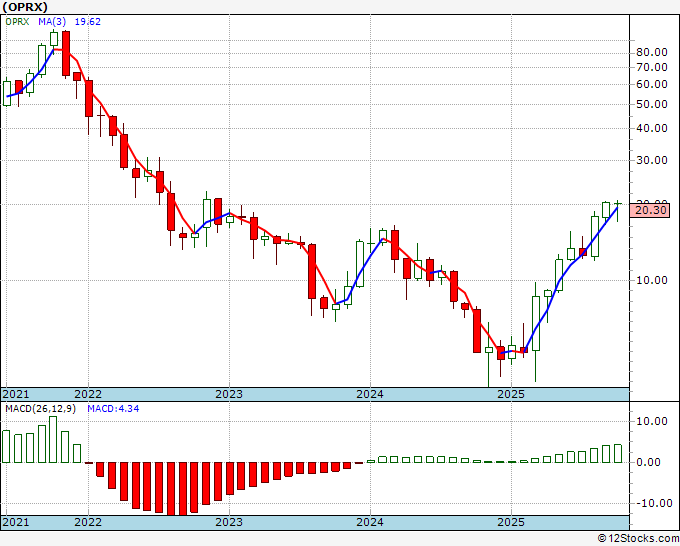The width and height of the screenshot is (680, 546).
Task: Click the 2024 label on MACD timeline
Action: [x=370, y=522]
